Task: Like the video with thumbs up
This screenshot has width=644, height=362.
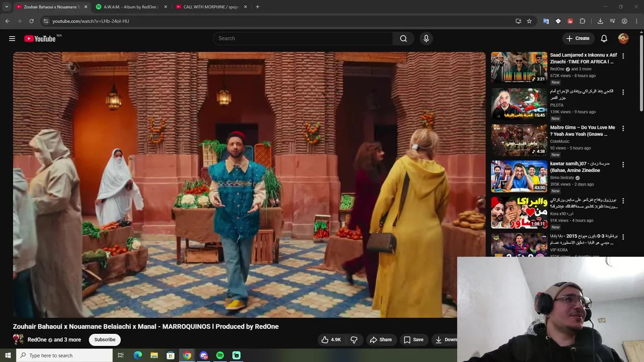Action: tap(331, 340)
